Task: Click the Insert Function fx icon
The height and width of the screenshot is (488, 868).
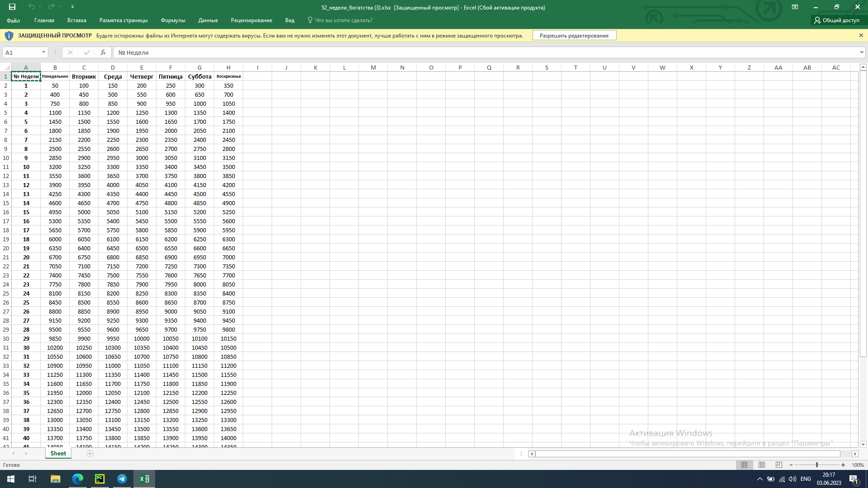Action: tap(103, 52)
